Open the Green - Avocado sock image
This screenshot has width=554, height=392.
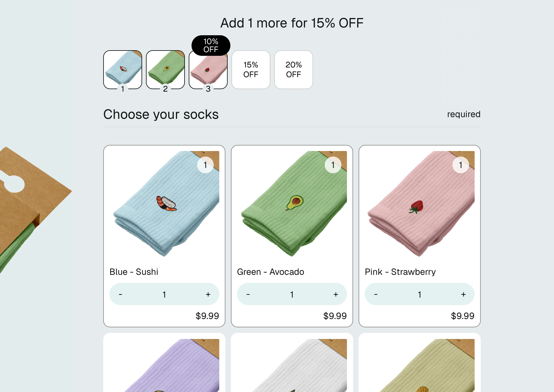click(292, 204)
